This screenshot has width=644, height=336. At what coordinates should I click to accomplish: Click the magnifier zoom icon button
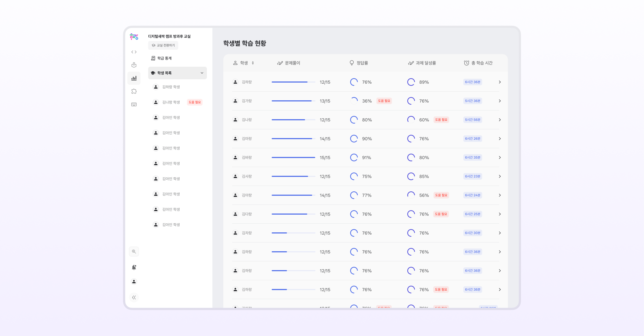(x=134, y=252)
